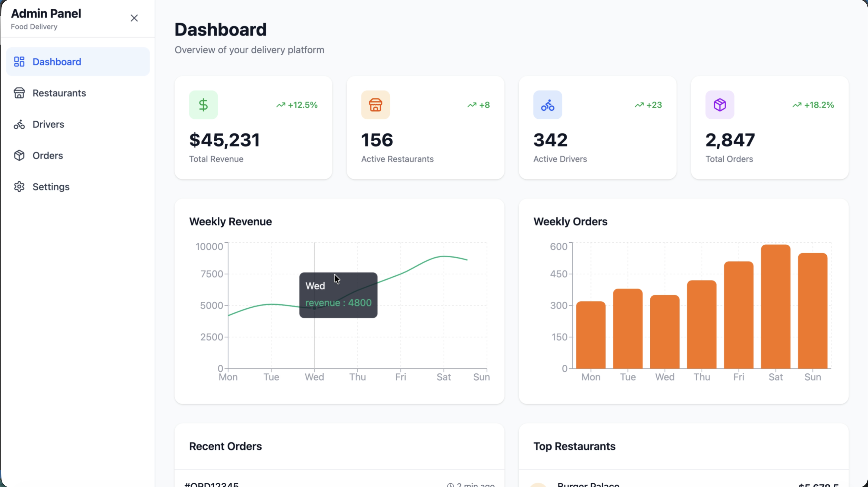The width and height of the screenshot is (868, 487).
Task: Click the Weekly Revenue chart title
Action: click(231, 222)
